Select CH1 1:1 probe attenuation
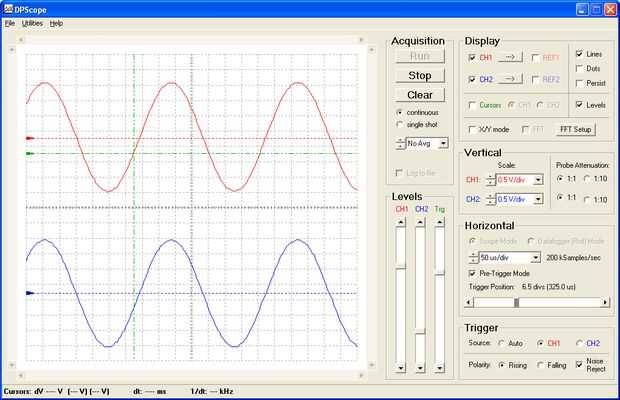620x400 pixels. point(560,179)
